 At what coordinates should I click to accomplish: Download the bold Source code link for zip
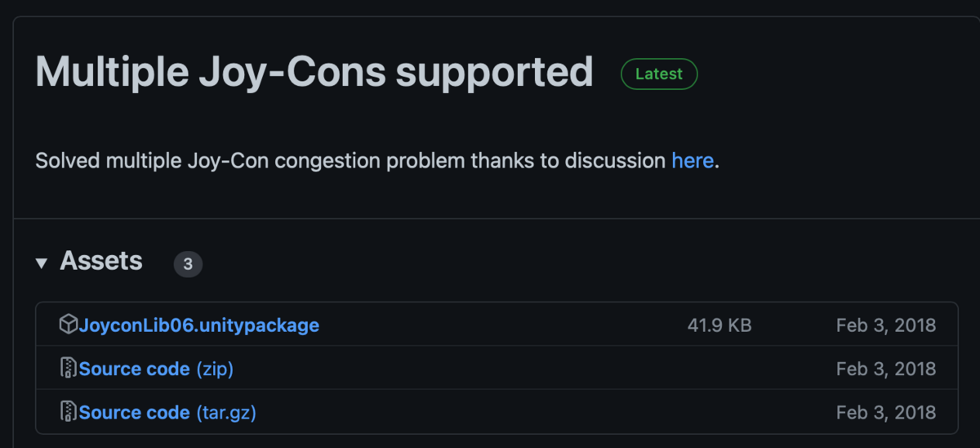(134, 370)
